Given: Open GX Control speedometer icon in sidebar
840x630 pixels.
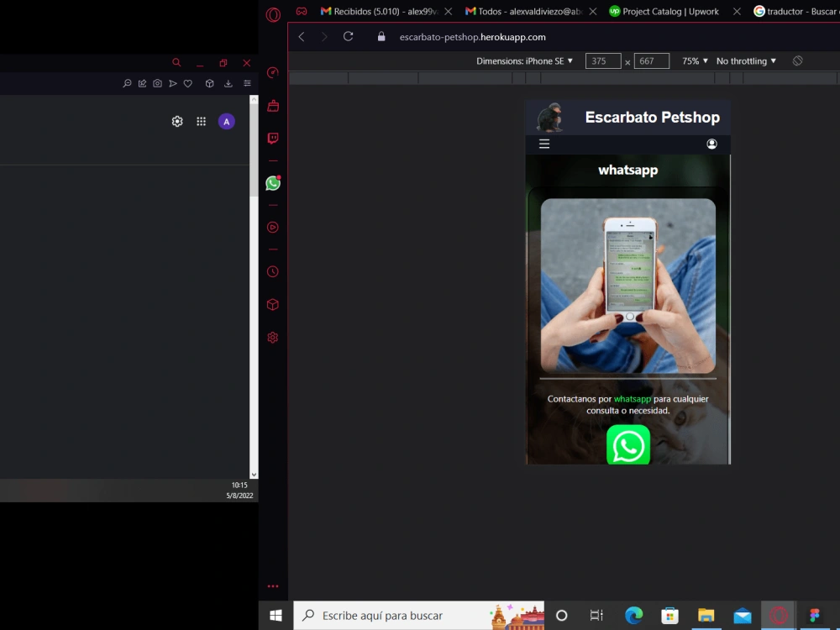Looking at the screenshot, I should [x=273, y=72].
